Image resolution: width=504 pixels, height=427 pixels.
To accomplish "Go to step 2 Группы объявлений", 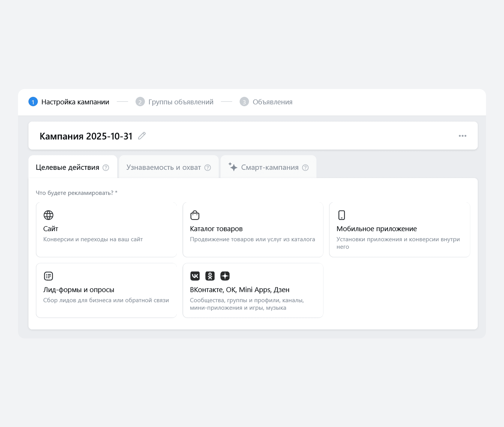I will point(180,102).
